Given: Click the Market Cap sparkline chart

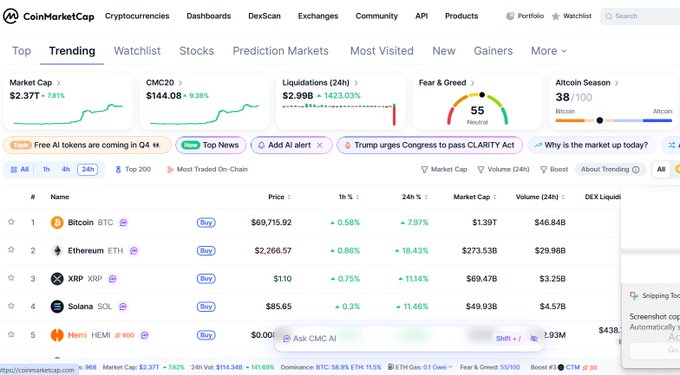Looking at the screenshot, I should [68, 114].
